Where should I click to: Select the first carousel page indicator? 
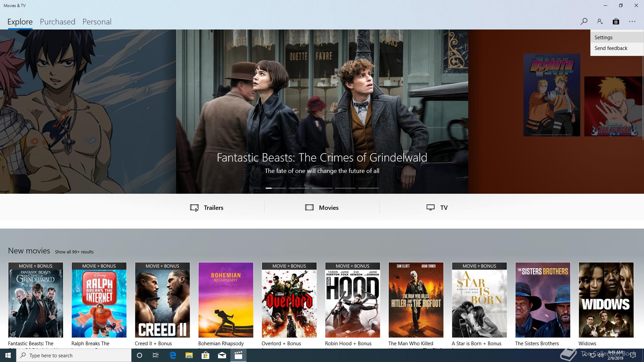coord(276,188)
